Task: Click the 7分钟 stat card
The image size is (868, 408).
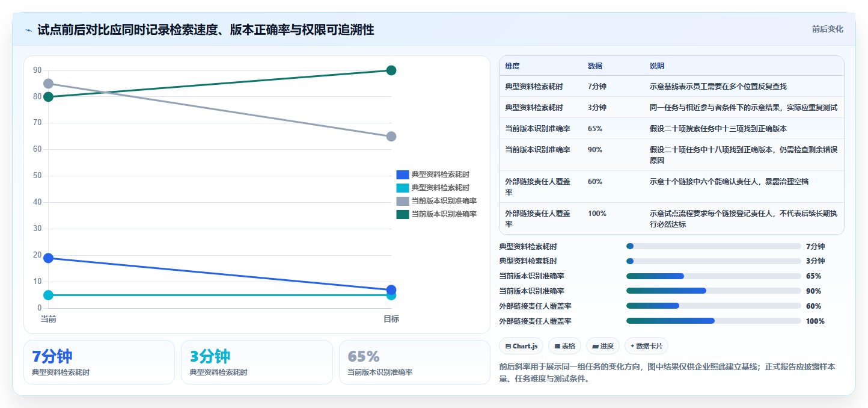Action: pos(99,362)
